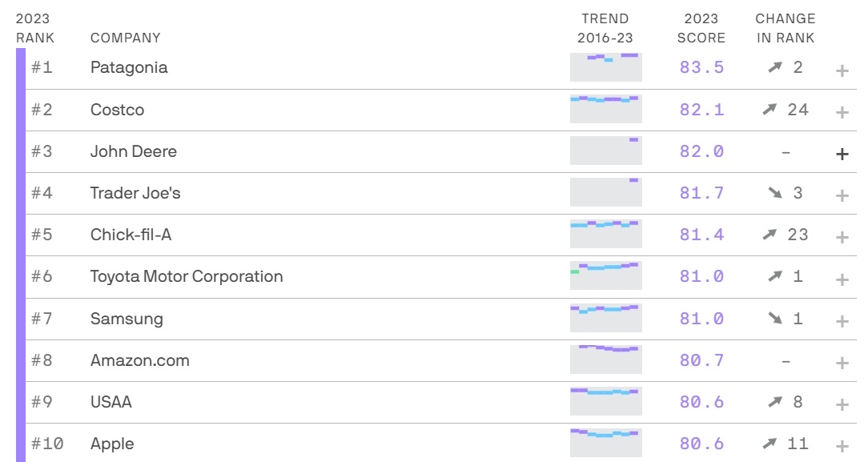Screen dimensions: 868x462
Task: Expand the Patagonia row plus icon
Action: click(842, 70)
